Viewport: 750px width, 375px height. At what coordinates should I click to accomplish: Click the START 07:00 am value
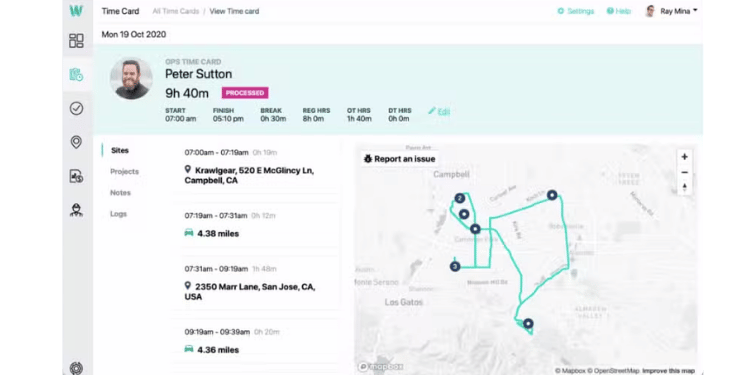[x=181, y=119]
